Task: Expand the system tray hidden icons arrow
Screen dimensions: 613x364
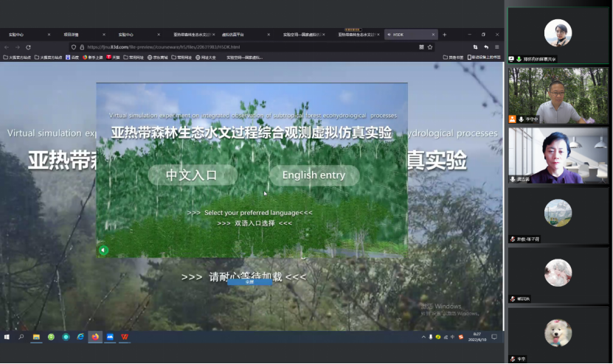Action: [421, 337]
